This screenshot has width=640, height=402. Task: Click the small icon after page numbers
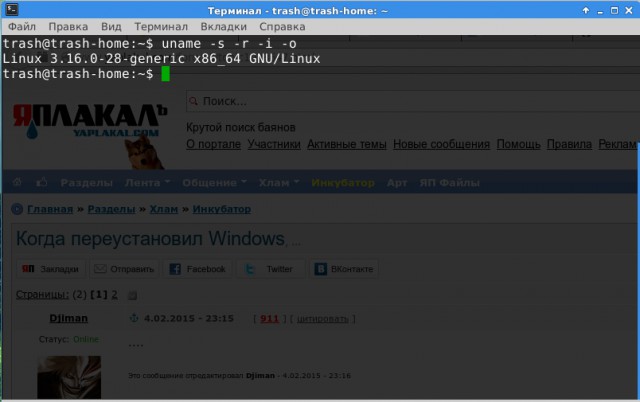132,295
